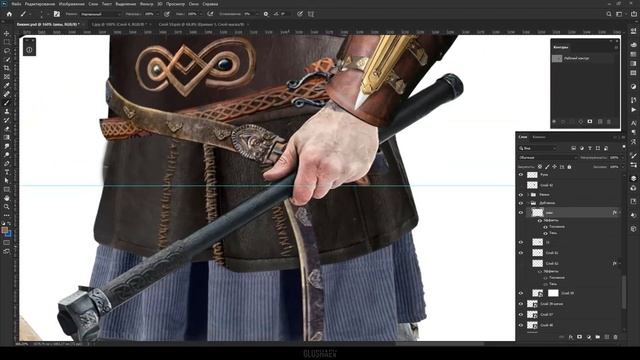Image resolution: width=640 pixels, height=360 pixels.
Task: Click the background color swatch
Action: [9, 234]
